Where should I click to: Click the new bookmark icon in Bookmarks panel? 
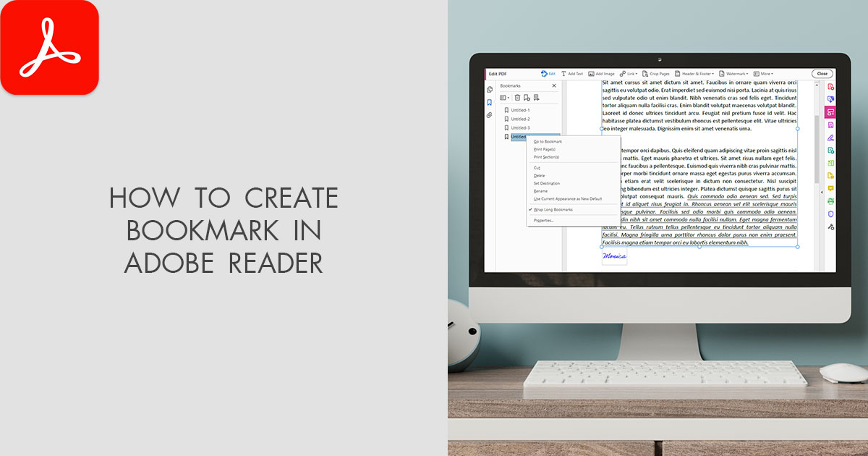click(x=525, y=97)
